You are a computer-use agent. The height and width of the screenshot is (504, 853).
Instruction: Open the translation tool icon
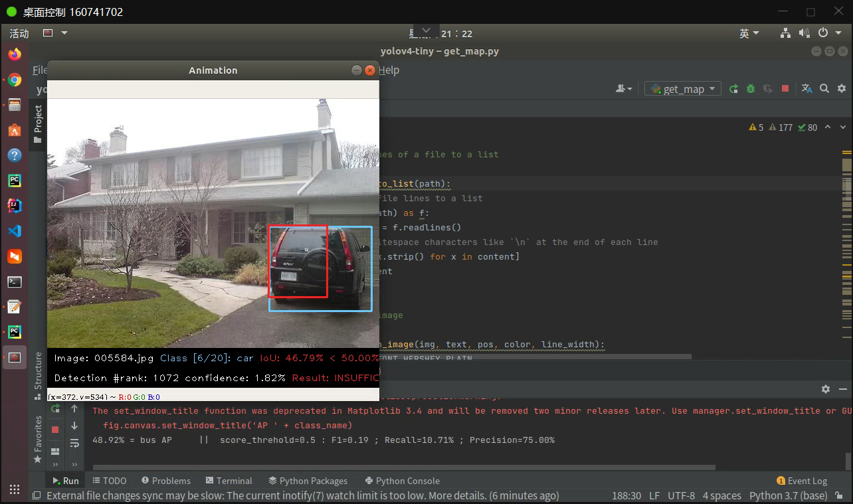coord(806,88)
